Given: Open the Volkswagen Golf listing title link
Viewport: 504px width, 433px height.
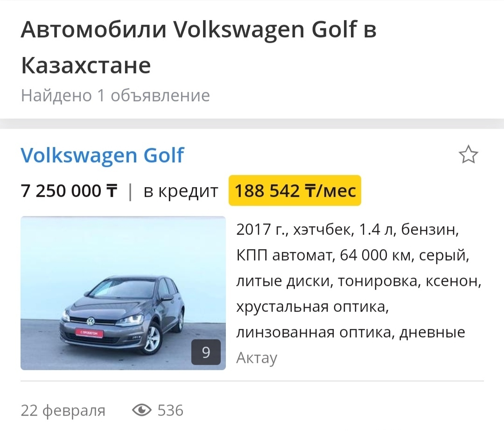Looking at the screenshot, I should click(102, 155).
